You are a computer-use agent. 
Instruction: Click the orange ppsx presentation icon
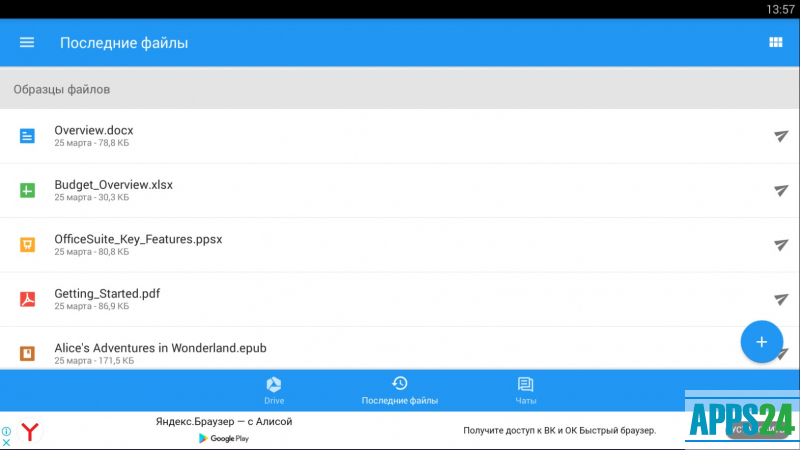click(28, 245)
